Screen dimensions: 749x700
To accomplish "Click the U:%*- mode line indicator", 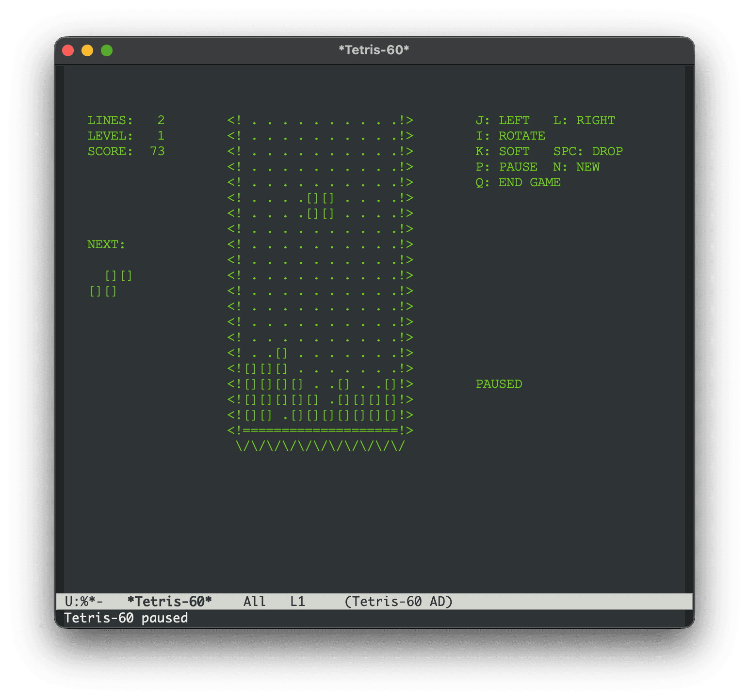I will coord(84,602).
